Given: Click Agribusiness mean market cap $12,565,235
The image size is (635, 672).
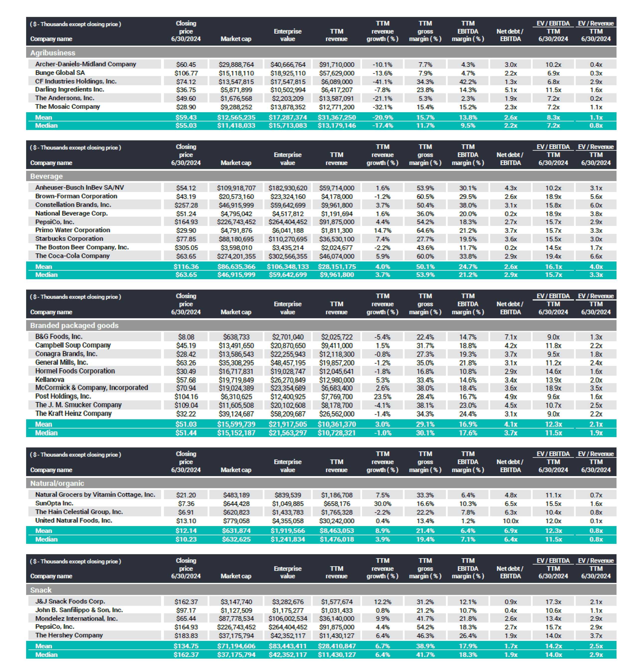Looking at the screenshot, I should [x=236, y=117].
